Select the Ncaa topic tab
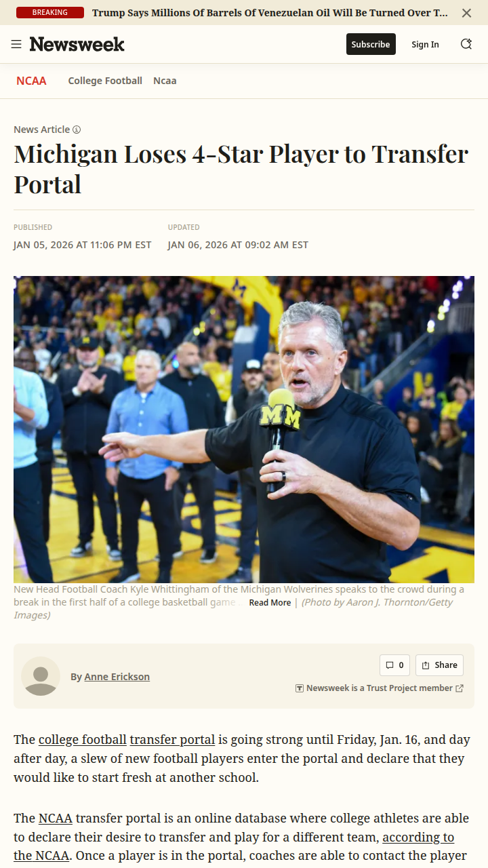Viewport: 488px width, 868px height. (165, 81)
